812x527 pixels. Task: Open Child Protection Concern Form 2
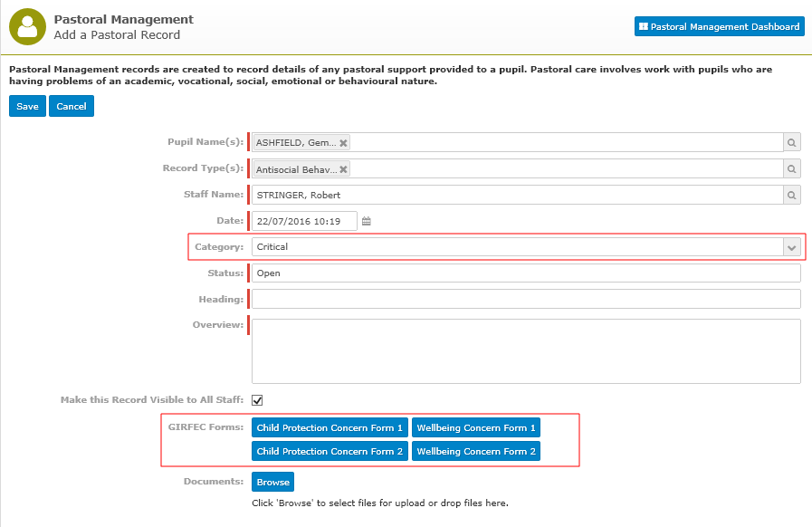[330, 451]
